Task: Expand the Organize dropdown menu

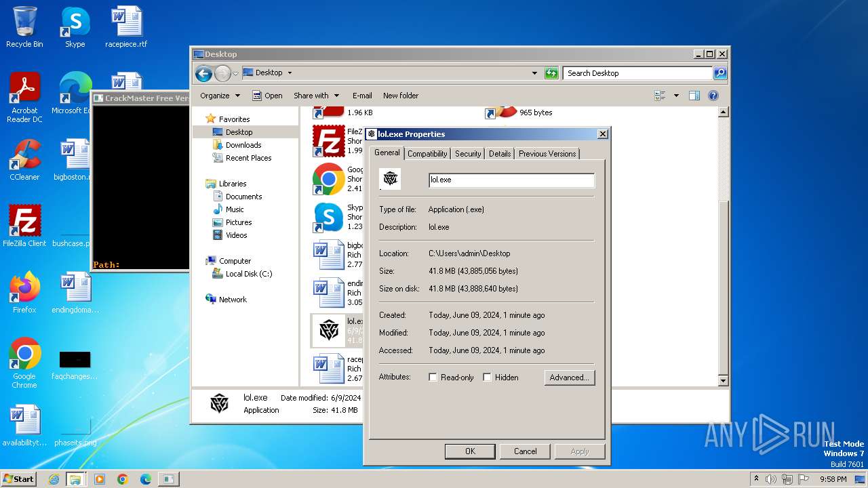Action: [x=220, y=96]
